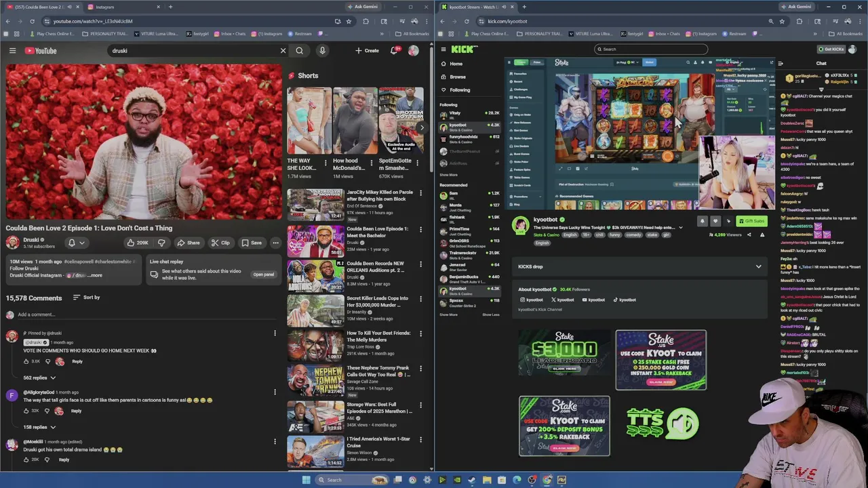Click Share under the Druski video
868x488 pixels.
[x=189, y=243]
